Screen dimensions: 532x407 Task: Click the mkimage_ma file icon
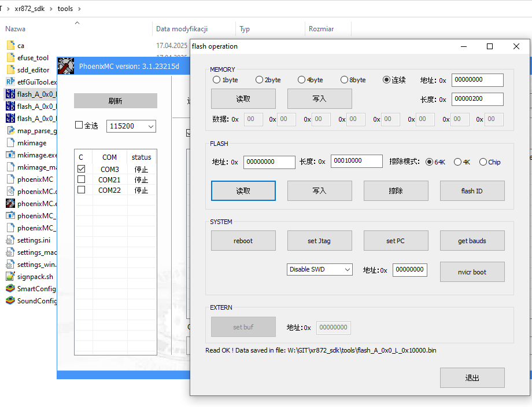(10, 167)
